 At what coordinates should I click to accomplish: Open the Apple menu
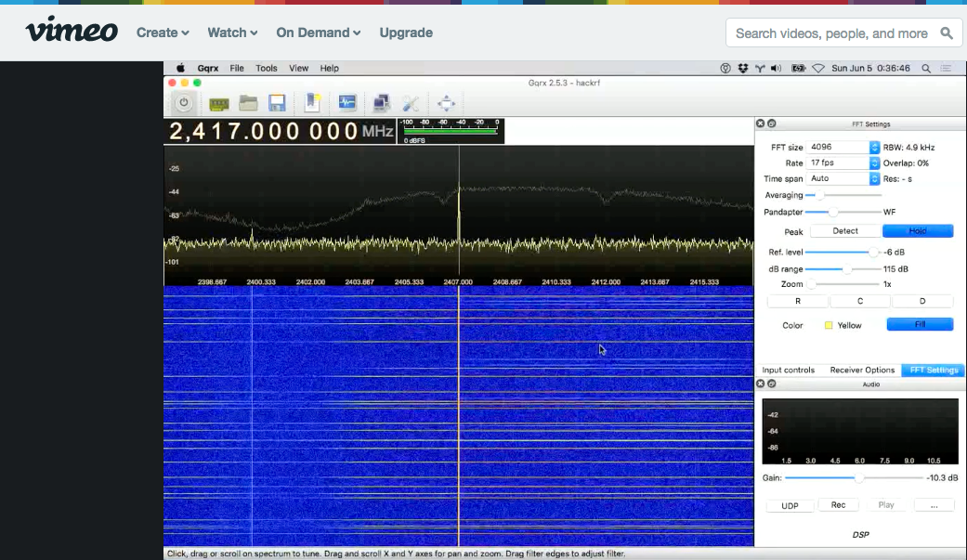pyautogui.click(x=180, y=69)
